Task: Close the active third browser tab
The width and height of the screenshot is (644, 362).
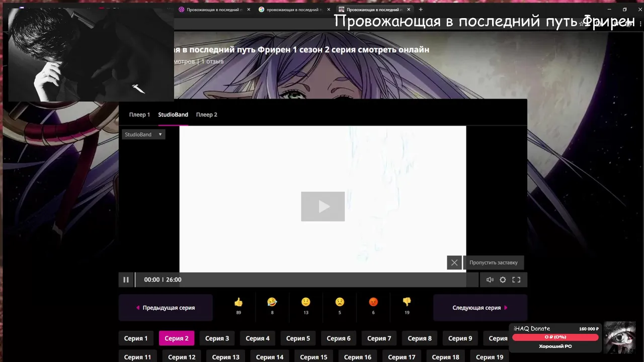Action: [x=409, y=10]
